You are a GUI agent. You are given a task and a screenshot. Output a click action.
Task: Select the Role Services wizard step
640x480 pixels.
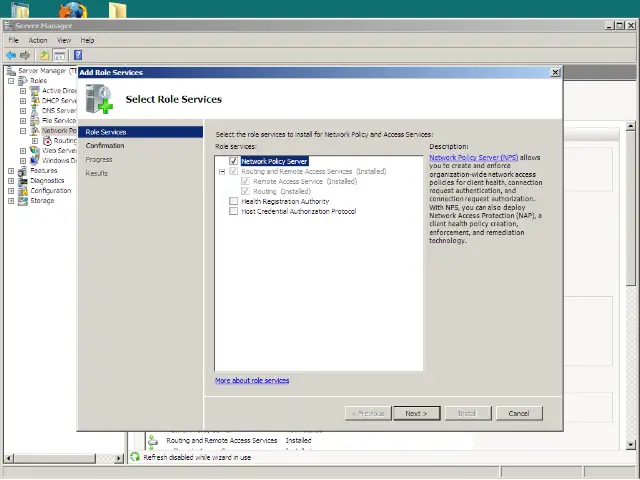coord(140,132)
